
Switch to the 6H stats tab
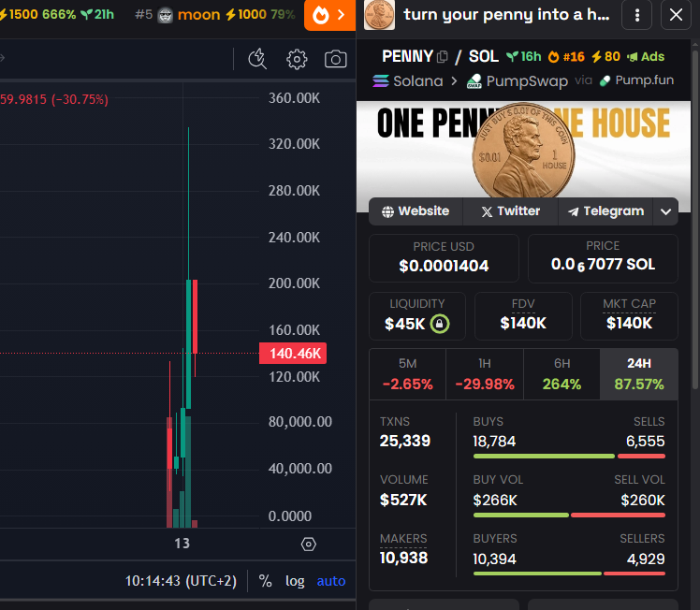(x=561, y=374)
